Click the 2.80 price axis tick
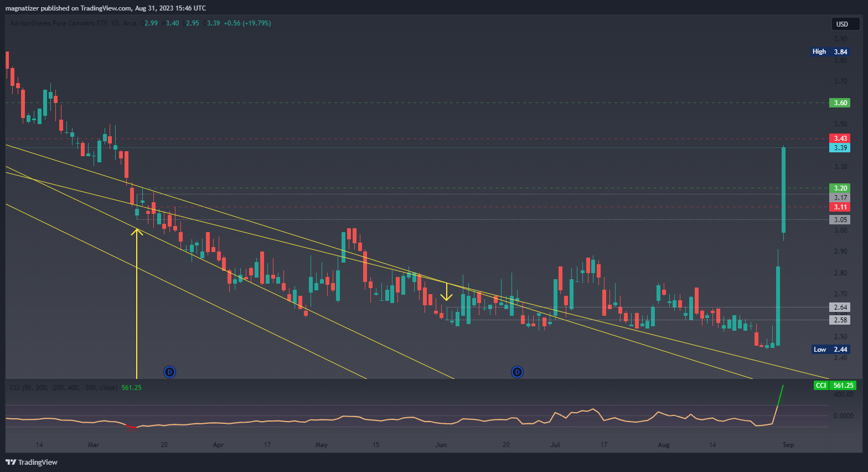The image size is (868, 472). pos(840,273)
